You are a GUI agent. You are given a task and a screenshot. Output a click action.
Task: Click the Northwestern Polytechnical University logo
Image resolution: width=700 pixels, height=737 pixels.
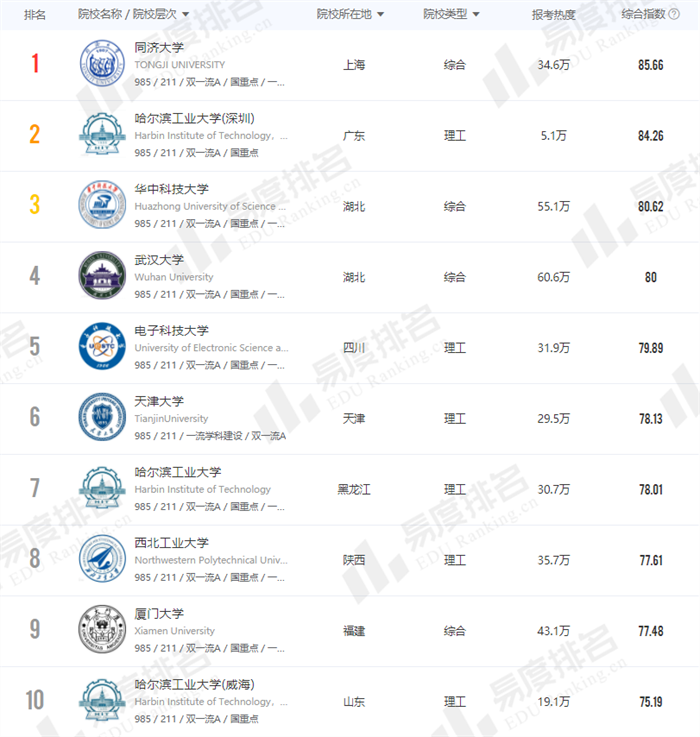(x=103, y=560)
